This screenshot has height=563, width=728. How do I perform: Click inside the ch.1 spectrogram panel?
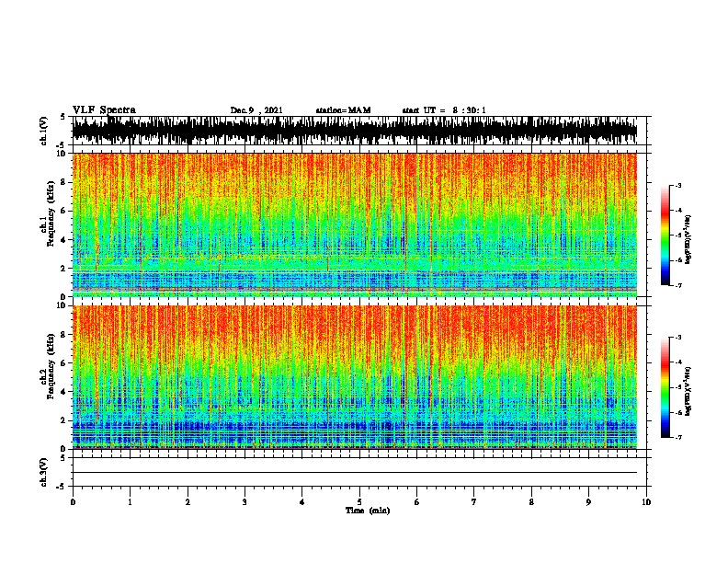354,224
